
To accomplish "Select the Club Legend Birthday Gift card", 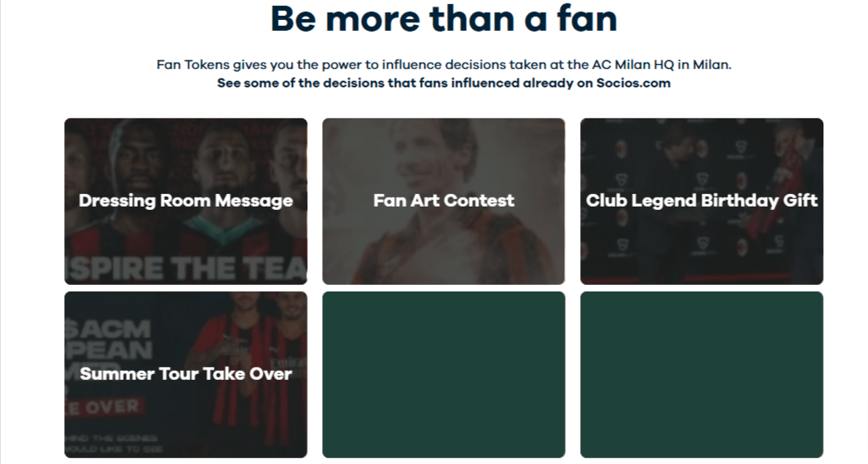I will pos(702,202).
